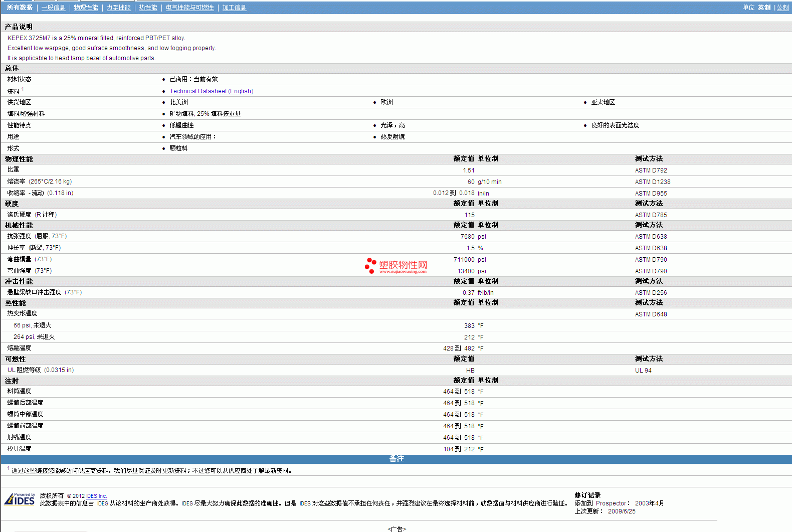Screen dimensions: 792x532
Task: Select 英制 (English) units
Action: coord(764,8)
